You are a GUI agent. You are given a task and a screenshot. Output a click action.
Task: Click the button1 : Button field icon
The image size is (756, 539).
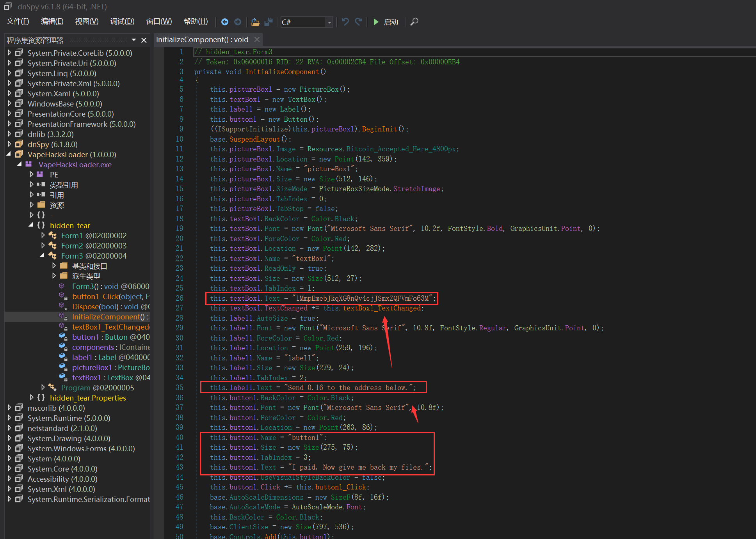coord(63,337)
